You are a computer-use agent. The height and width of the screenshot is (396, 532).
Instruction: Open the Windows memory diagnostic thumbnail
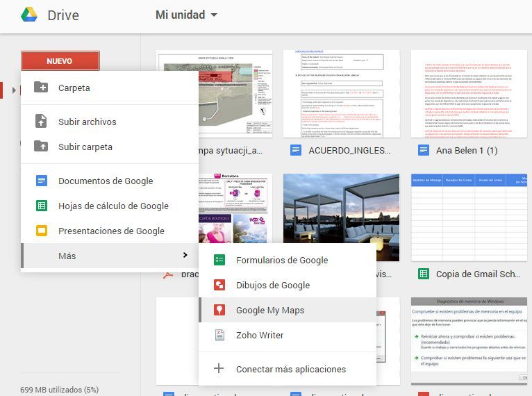(x=469, y=341)
